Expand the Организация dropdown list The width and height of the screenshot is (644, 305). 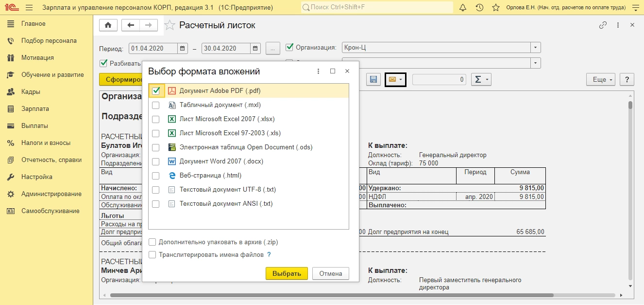535,48
